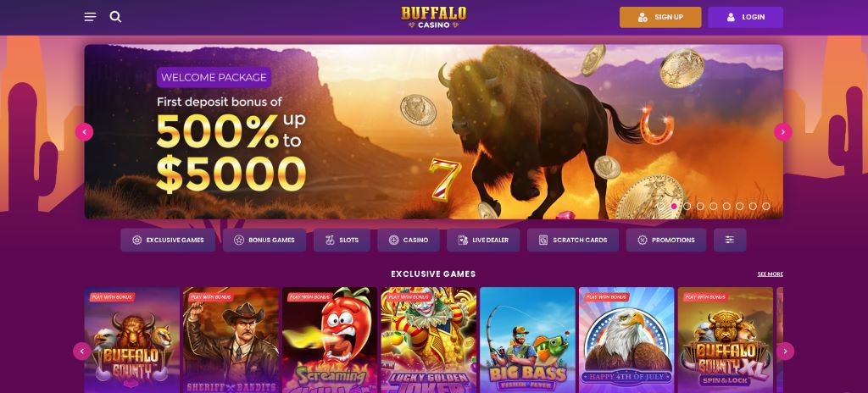
Task: Open the Promotions category tab
Action: tap(666, 240)
